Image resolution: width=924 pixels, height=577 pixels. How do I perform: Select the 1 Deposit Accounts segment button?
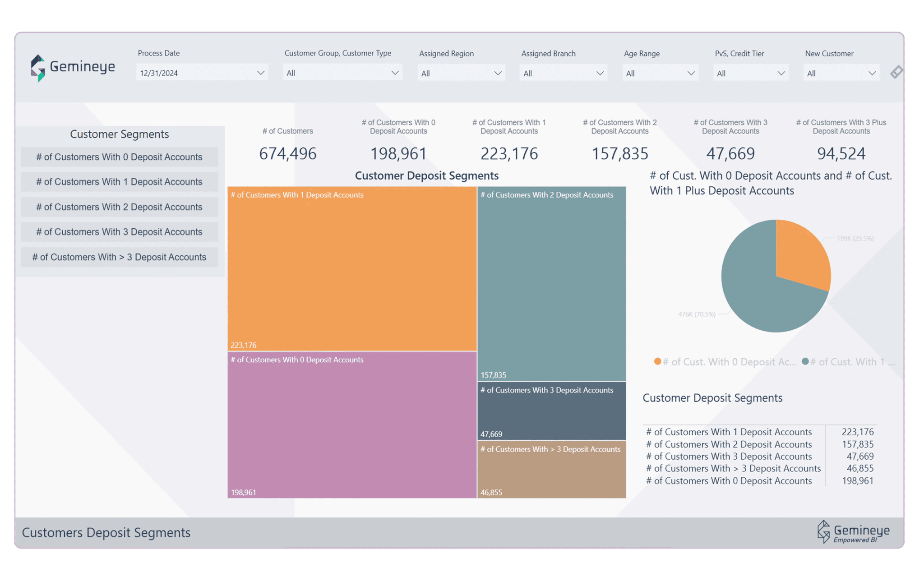coord(119,182)
